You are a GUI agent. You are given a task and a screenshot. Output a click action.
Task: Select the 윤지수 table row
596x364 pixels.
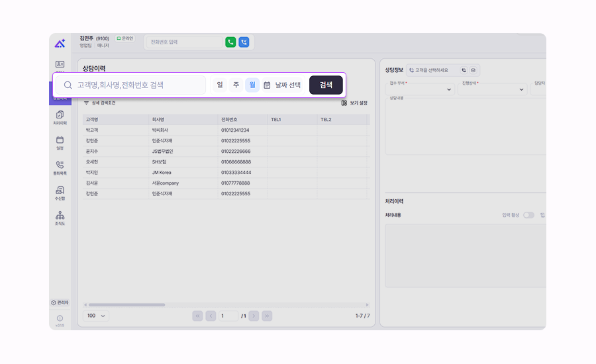[x=226, y=151]
